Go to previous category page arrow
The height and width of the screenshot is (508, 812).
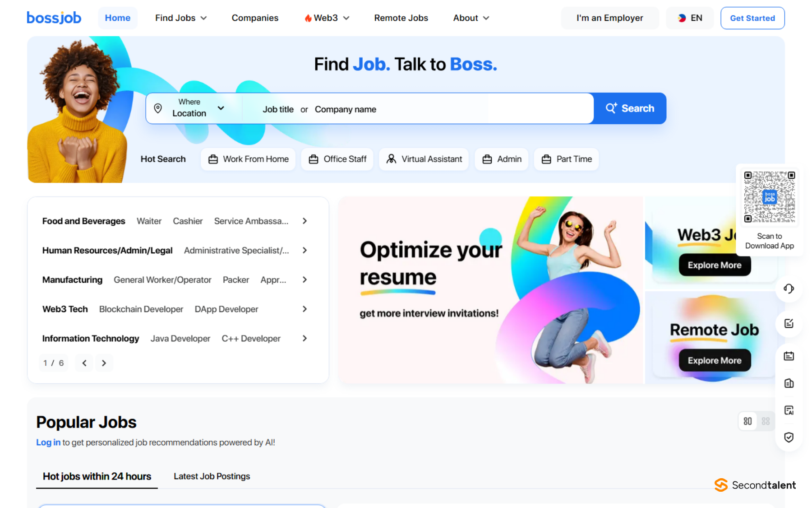click(x=84, y=363)
